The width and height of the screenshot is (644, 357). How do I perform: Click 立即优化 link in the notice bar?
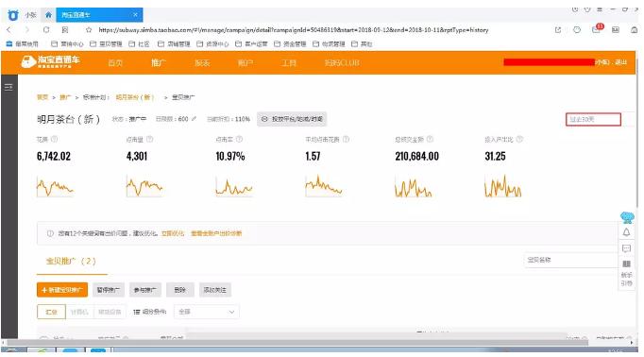(x=173, y=233)
